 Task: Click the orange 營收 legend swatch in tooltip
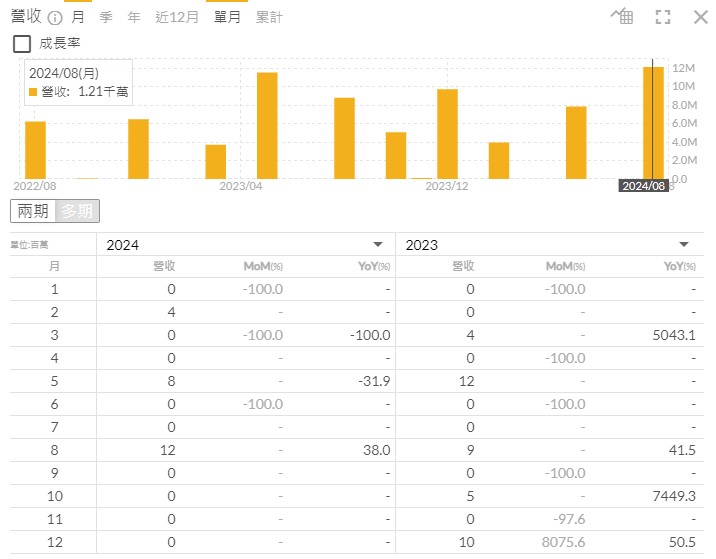(x=33, y=92)
